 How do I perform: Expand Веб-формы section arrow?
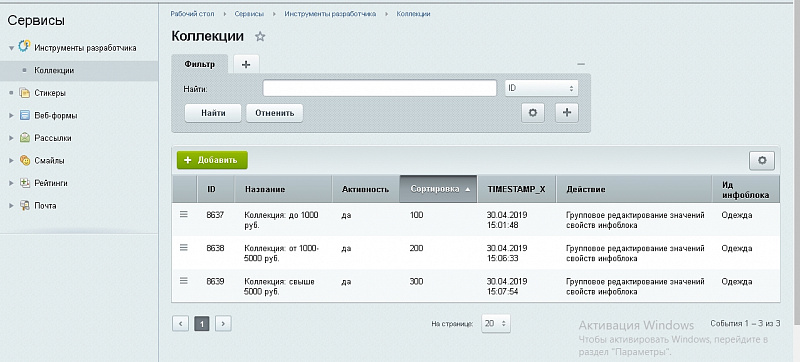(x=11, y=116)
